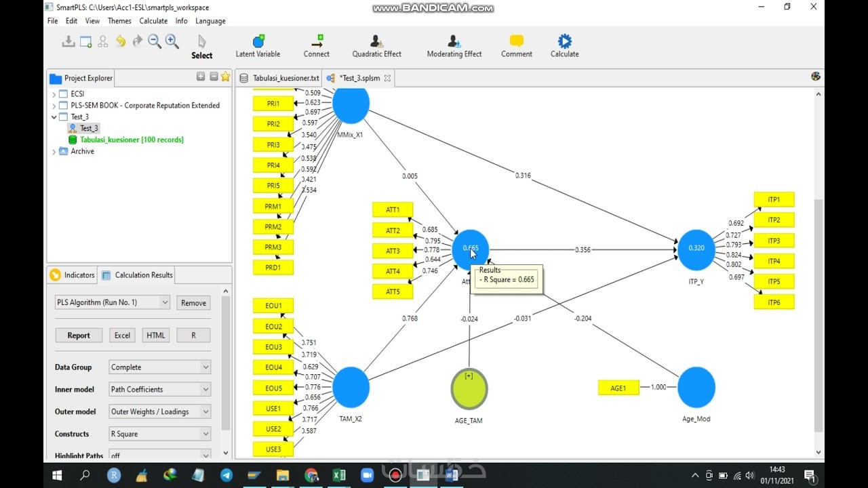Open the Constructs R Square dropdown

click(x=160, y=434)
